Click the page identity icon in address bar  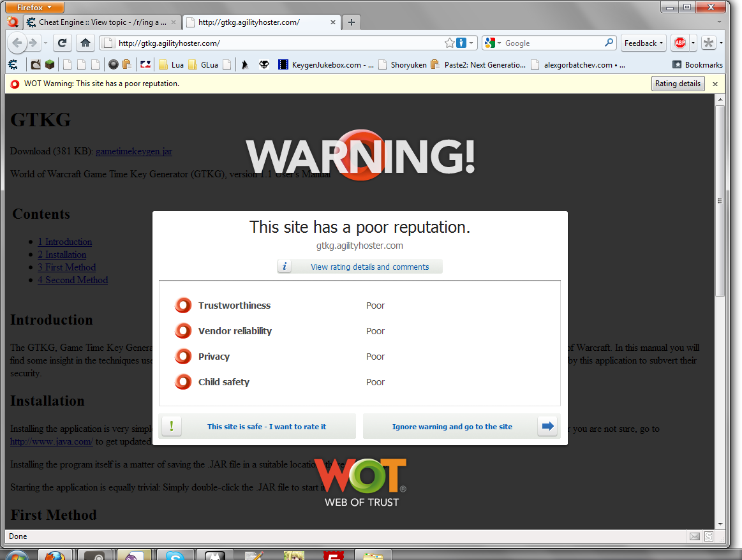[x=108, y=43]
